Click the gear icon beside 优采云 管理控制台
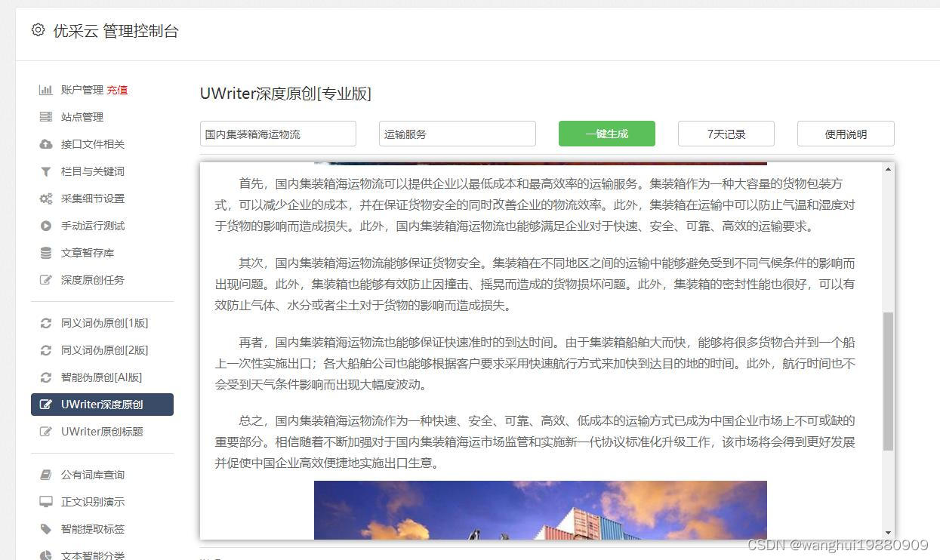Screen dimensions: 940x560 point(37,31)
